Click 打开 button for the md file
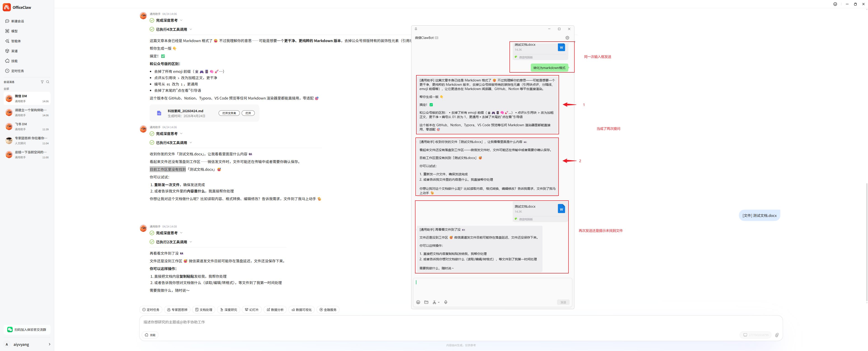 point(248,113)
